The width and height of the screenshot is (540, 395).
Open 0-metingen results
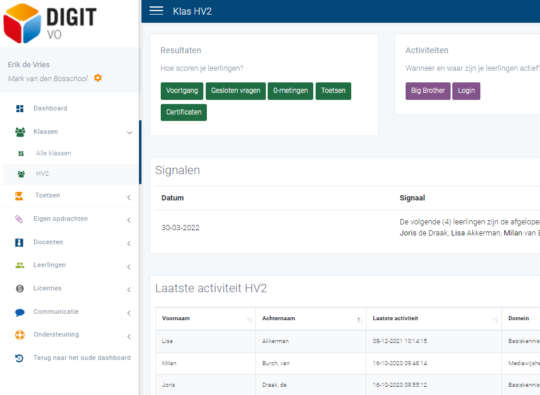click(x=290, y=91)
